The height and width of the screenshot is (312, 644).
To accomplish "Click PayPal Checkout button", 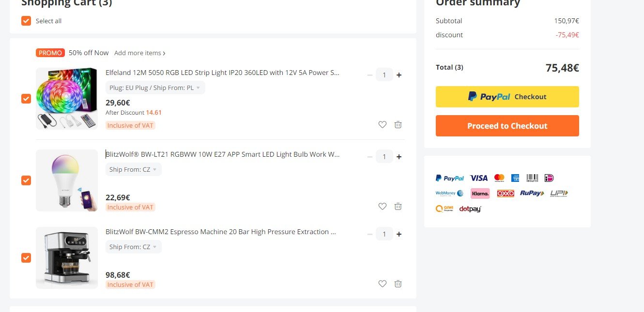I will (507, 97).
